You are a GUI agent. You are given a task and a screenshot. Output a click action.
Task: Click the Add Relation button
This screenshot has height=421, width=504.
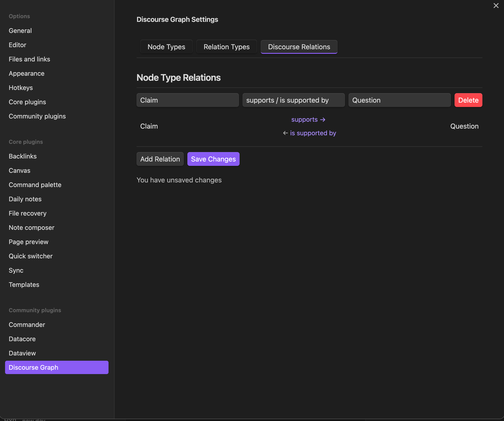[x=160, y=159]
